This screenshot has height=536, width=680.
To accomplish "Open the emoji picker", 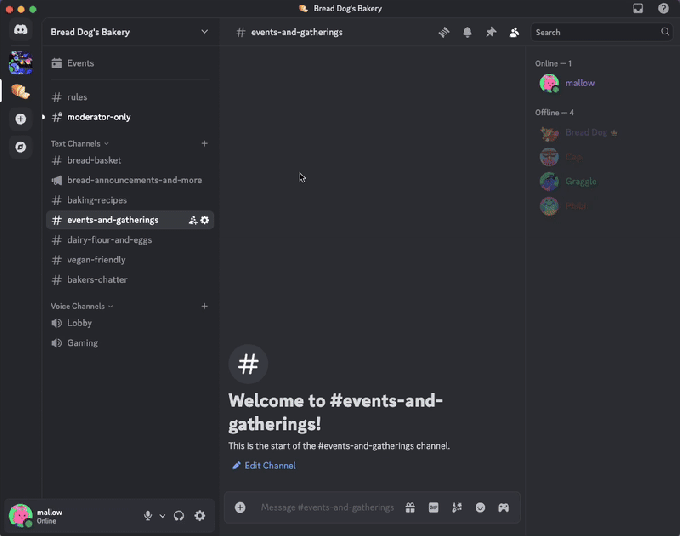I will click(480, 507).
